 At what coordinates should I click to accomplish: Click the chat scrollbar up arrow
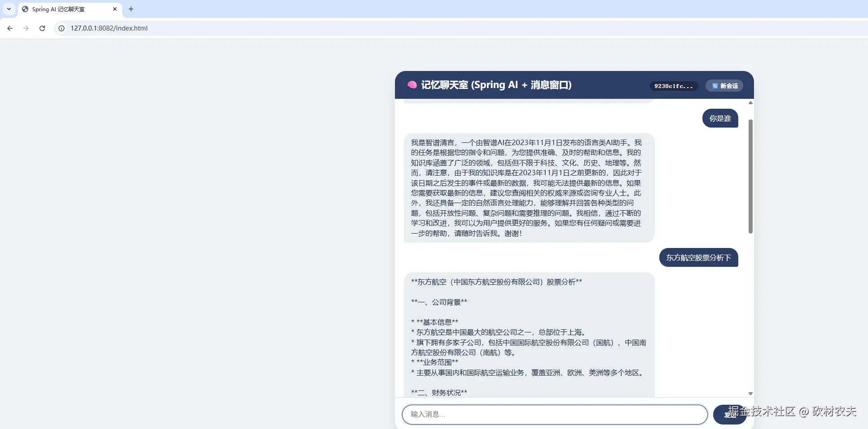(750, 102)
